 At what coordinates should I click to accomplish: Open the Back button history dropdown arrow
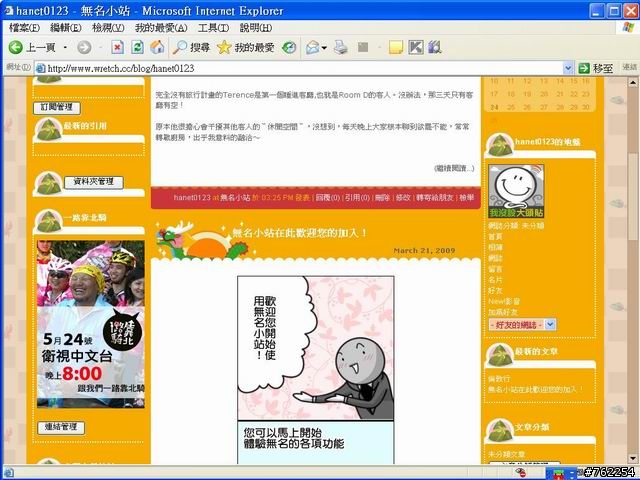[x=65, y=48]
